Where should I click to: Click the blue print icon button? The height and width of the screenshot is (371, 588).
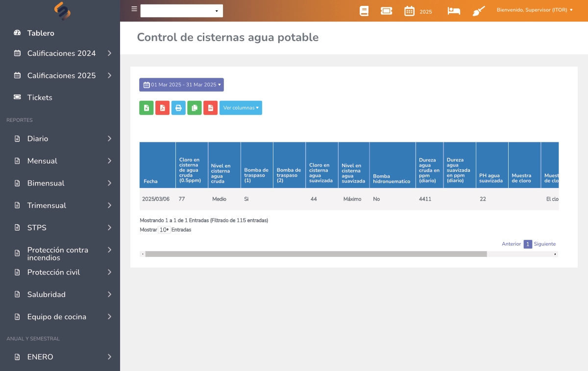coord(178,108)
